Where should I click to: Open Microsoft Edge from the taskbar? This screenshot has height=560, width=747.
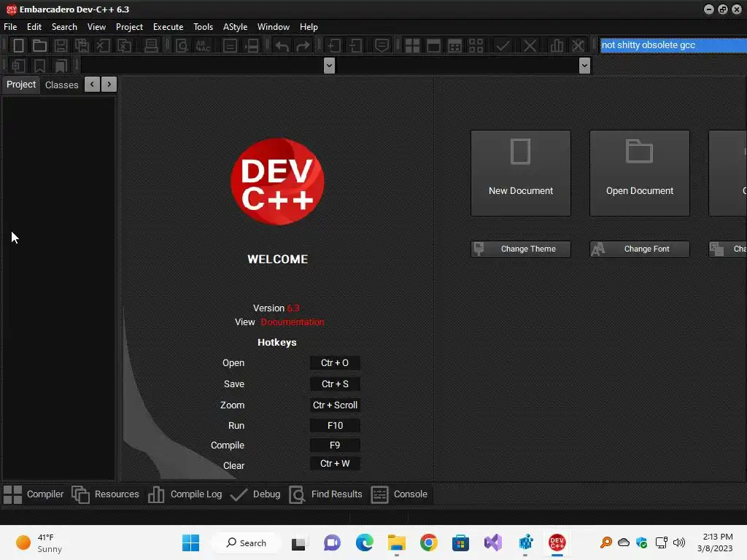click(365, 542)
